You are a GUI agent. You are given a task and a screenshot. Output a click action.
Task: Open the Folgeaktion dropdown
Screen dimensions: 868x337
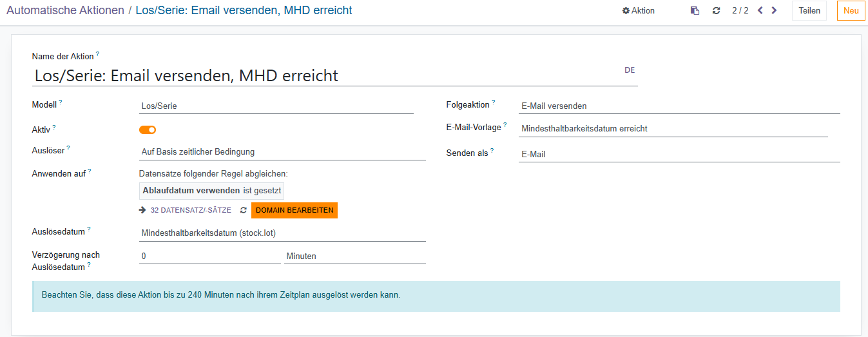click(x=679, y=106)
